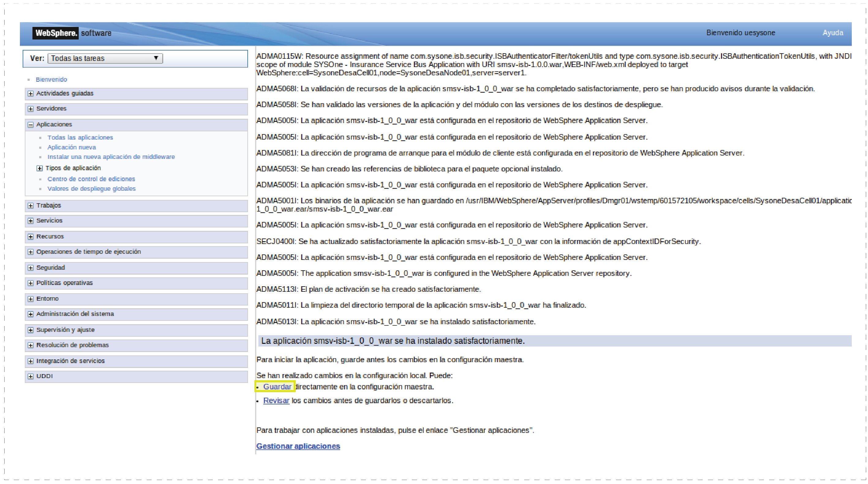Image resolution: width=868 pixels, height=484 pixels.
Task: Open Centro de control de ediciones
Action: 91,179
